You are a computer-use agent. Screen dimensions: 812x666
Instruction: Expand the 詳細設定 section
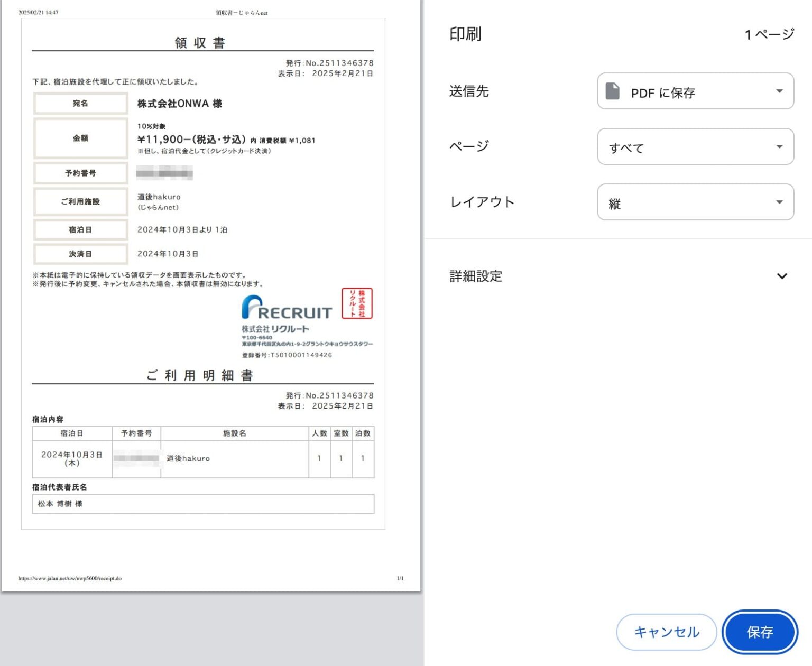[474, 276]
